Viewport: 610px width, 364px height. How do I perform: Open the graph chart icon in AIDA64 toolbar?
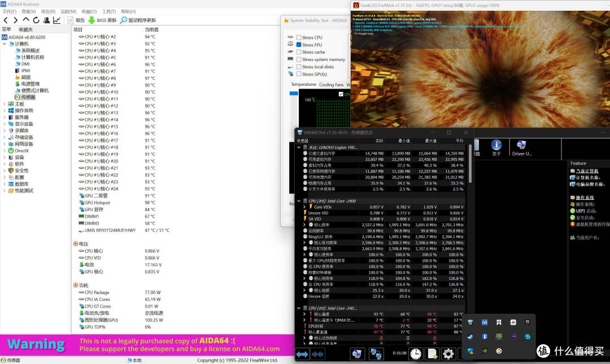point(57,20)
